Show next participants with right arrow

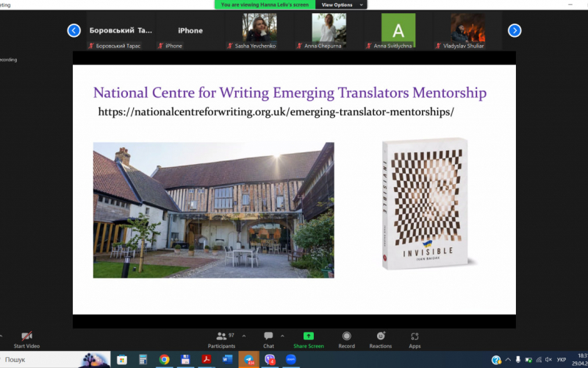point(514,30)
